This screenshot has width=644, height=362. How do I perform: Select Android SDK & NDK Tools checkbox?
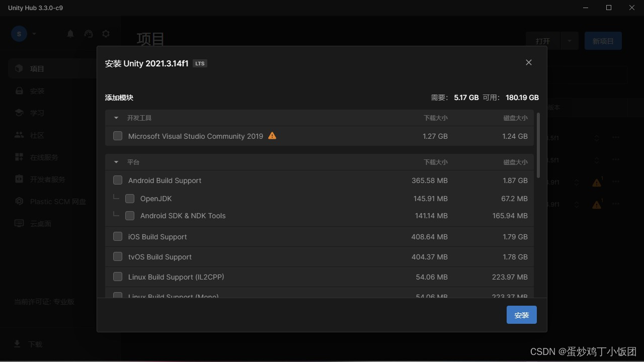tap(130, 216)
